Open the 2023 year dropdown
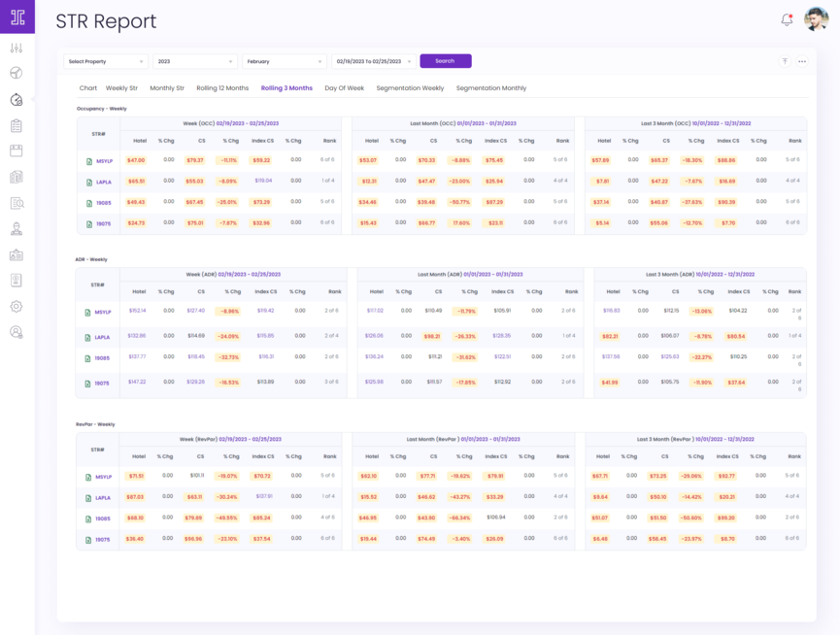 [195, 61]
